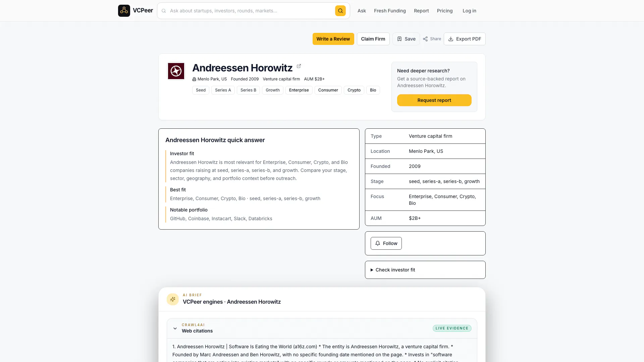Click the '$2B+' AUM table value
The width and height of the screenshot is (644, 362).
[x=415, y=218]
